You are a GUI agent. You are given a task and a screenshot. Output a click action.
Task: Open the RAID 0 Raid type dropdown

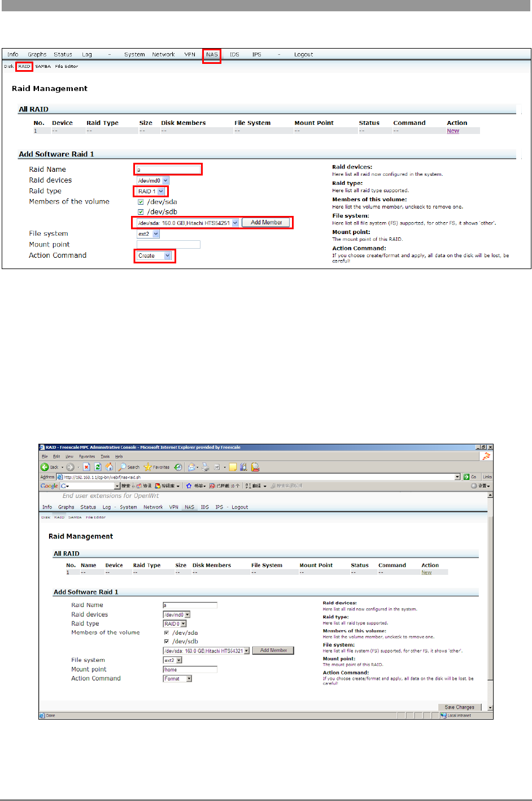(x=174, y=624)
